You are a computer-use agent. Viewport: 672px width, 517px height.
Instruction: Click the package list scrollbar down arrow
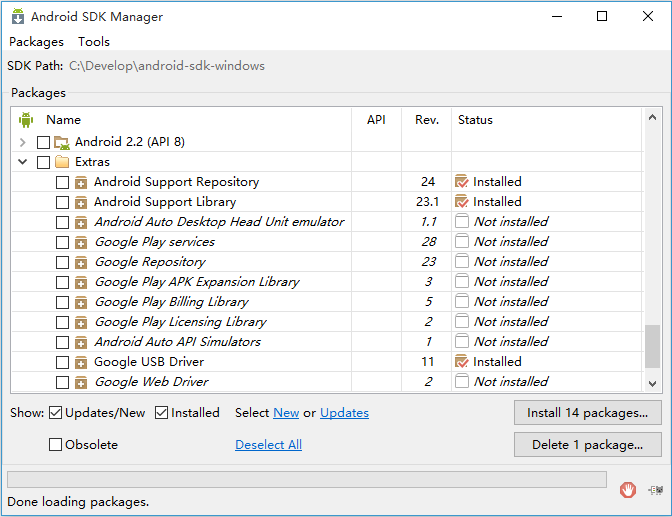pyautogui.click(x=652, y=383)
